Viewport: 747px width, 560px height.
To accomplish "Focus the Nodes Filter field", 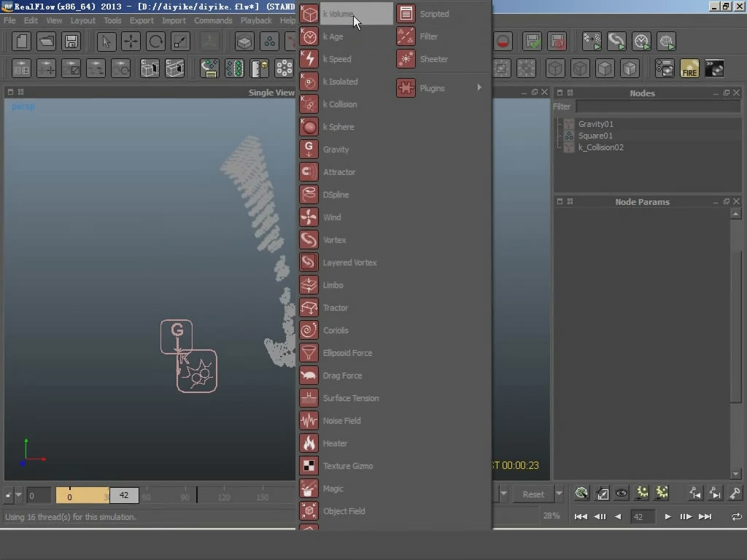I will [x=658, y=106].
